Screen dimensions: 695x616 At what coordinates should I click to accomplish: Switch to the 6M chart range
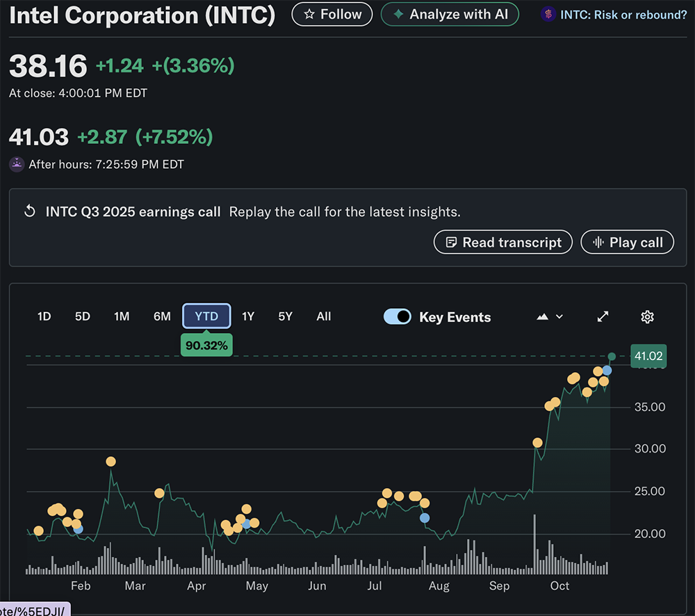tap(162, 316)
